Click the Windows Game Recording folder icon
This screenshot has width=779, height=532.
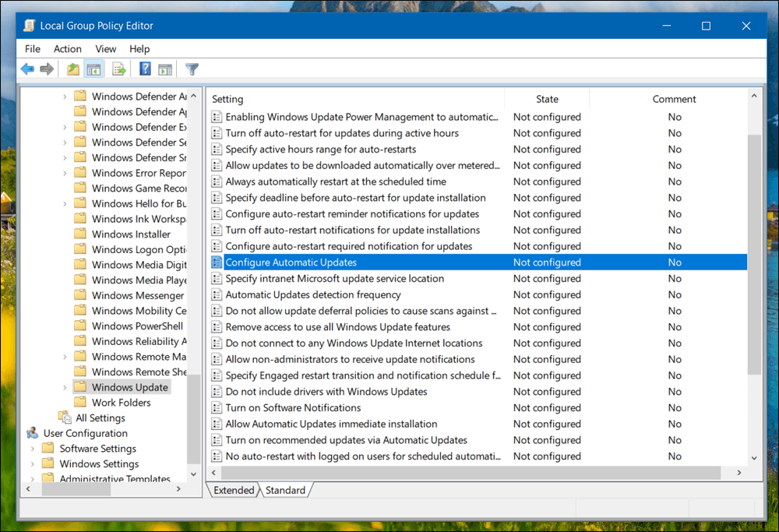(x=80, y=188)
